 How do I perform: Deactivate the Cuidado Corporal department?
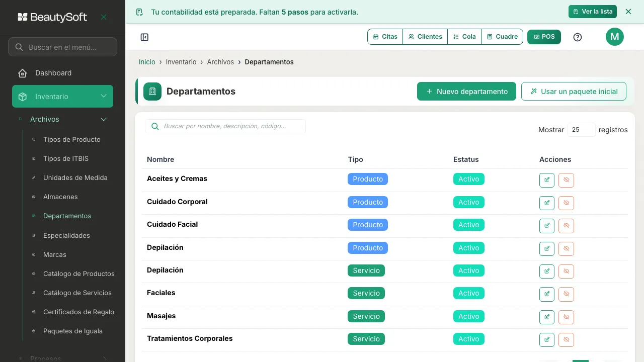point(567,203)
